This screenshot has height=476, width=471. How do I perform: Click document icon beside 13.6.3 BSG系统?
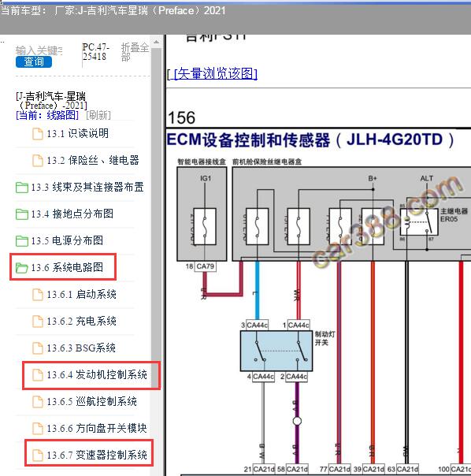point(38,348)
